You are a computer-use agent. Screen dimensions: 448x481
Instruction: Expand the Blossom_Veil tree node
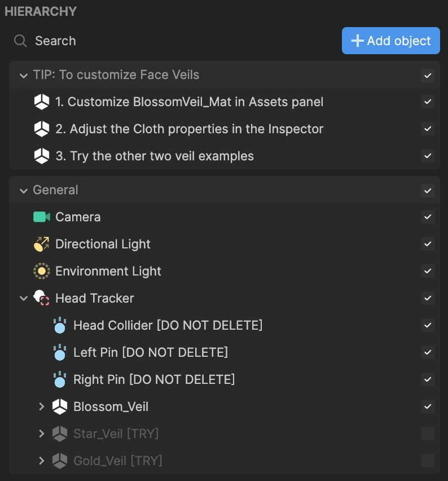click(x=42, y=406)
